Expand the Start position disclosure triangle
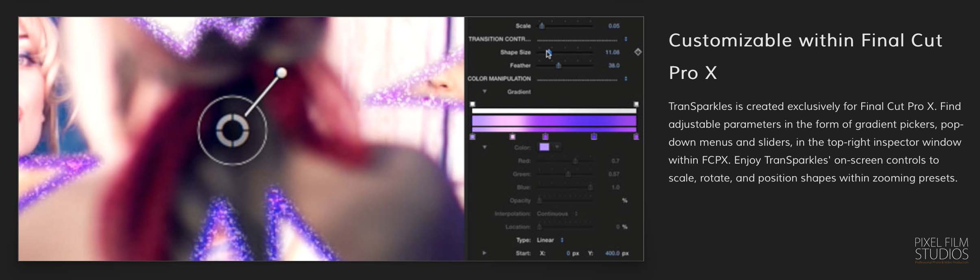 pos(484,253)
